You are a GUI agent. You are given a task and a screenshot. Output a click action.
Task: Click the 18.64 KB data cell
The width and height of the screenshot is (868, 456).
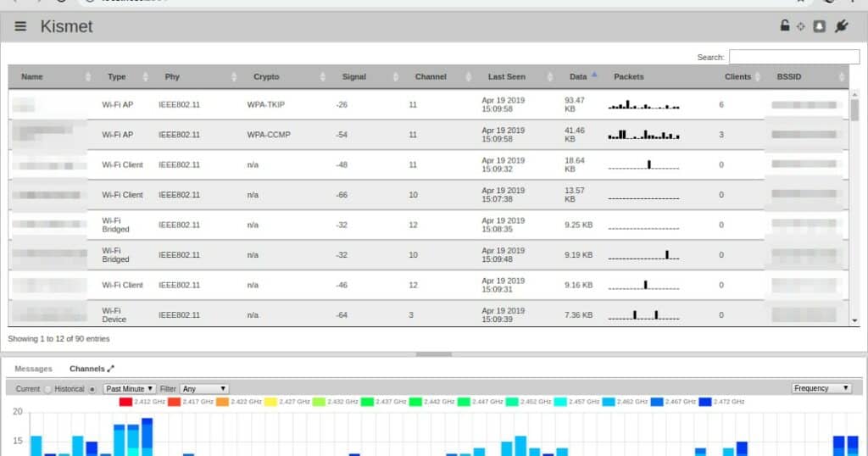coord(574,164)
